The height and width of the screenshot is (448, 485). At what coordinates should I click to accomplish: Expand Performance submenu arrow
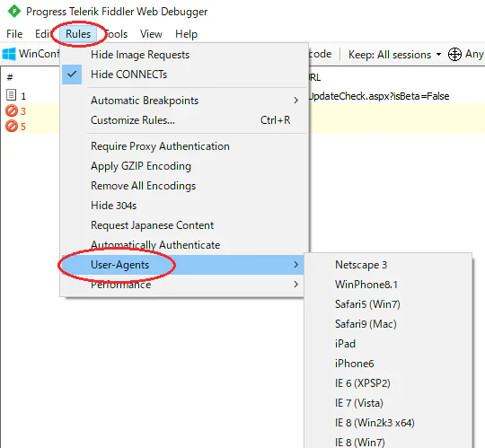[296, 285]
